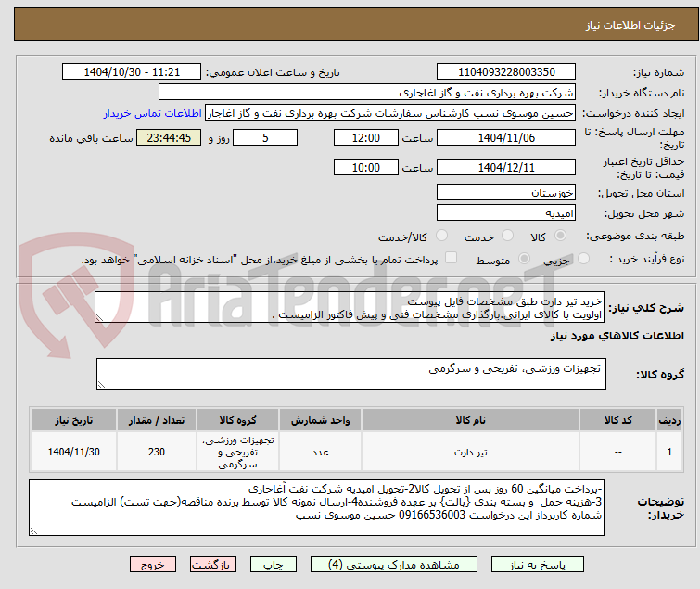Click the تیر دارت item name cell
The image size is (700, 589).
pyautogui.click(x=471, y=452)
